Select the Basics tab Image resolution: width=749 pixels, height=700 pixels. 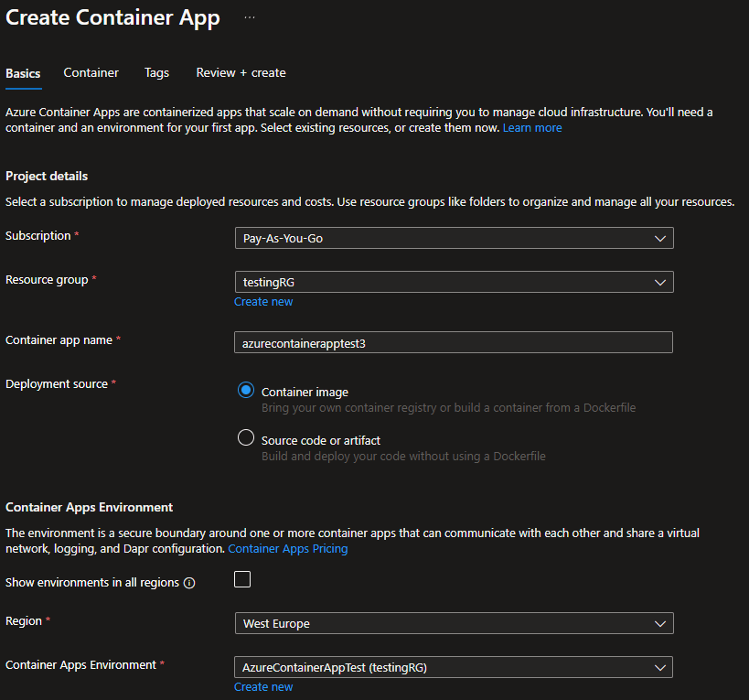pos(23,73)
